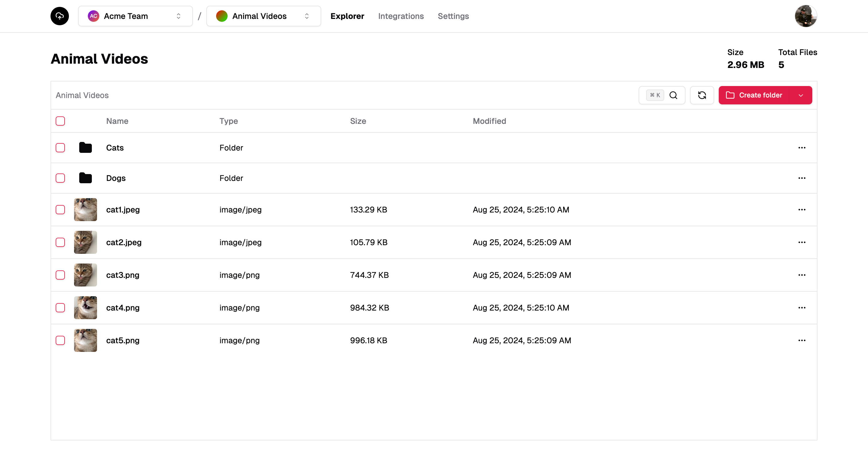Toggle checkbox for cat2.jpeg row
This screenshot has width=868, height=472.
[x=60, y=242]
